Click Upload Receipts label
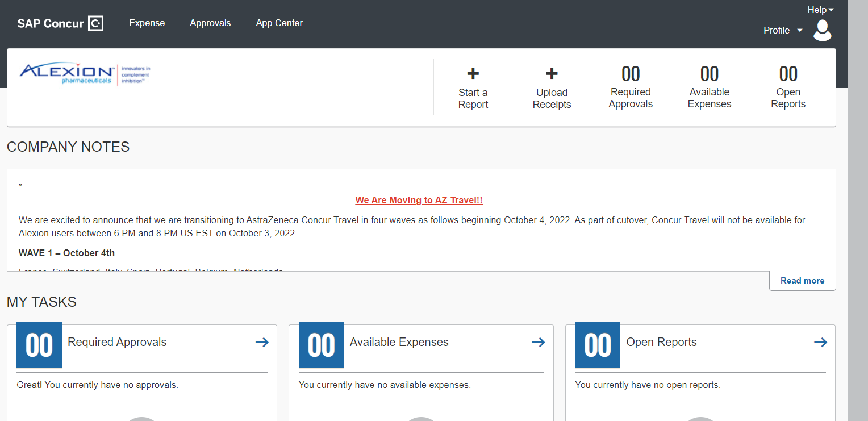 [x=552, y=98]
